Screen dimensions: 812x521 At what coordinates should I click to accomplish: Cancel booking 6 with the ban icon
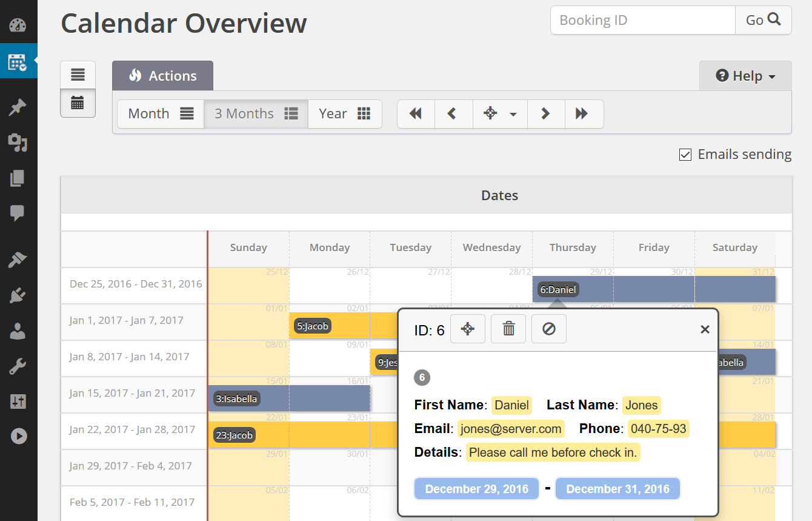(x=548, y=329)
